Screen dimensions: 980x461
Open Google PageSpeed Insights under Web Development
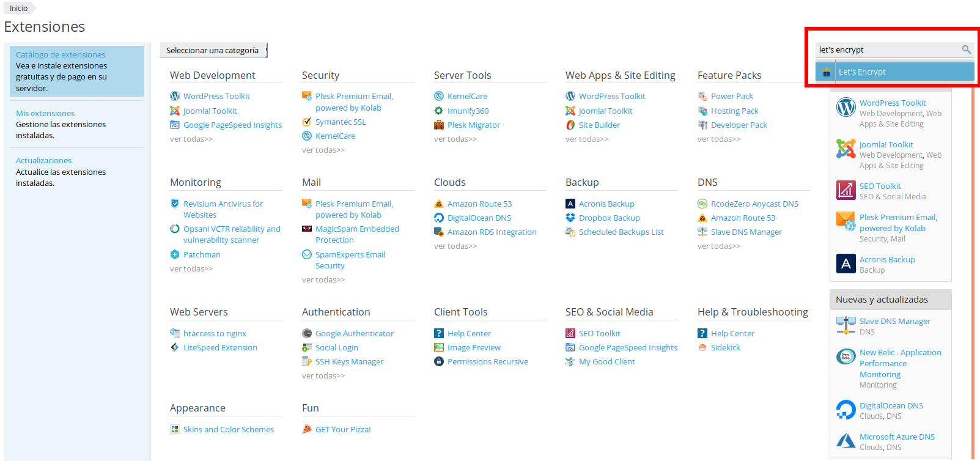coord(232,125)
